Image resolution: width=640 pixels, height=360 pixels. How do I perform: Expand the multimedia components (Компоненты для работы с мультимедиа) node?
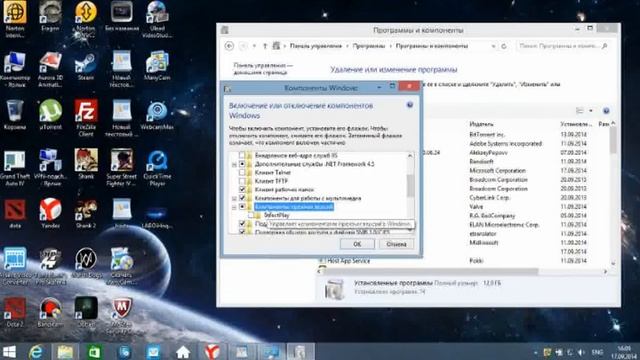pyautogui.click(x=234, y=199)
